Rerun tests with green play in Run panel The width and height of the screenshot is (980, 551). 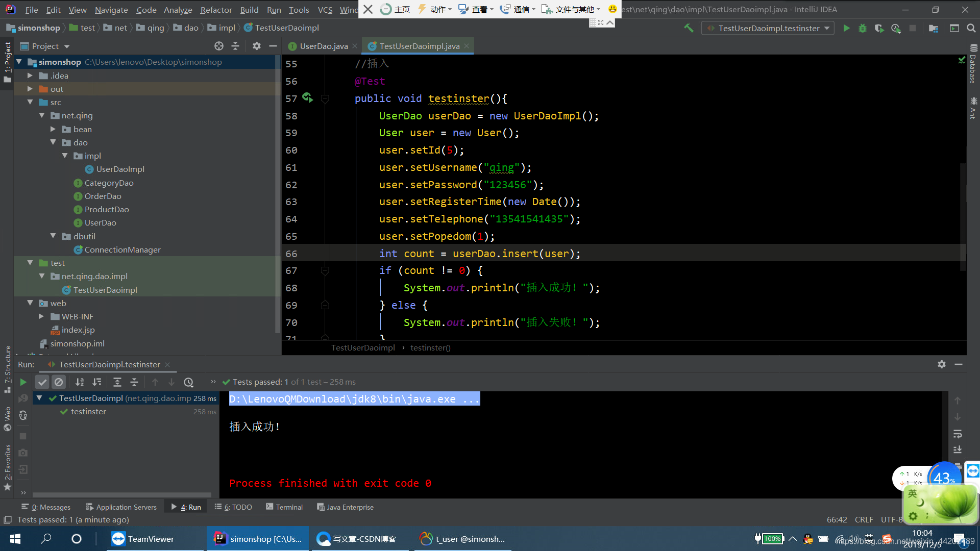pos(23,382)
